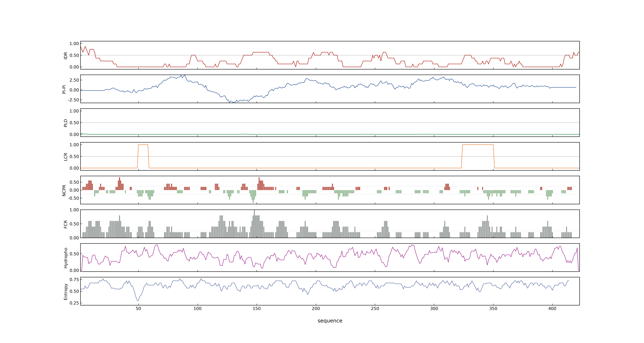Click the tallest red NCPR bar near position 152
The height and width of the screenshot is (343, 644).
[259, 184]
